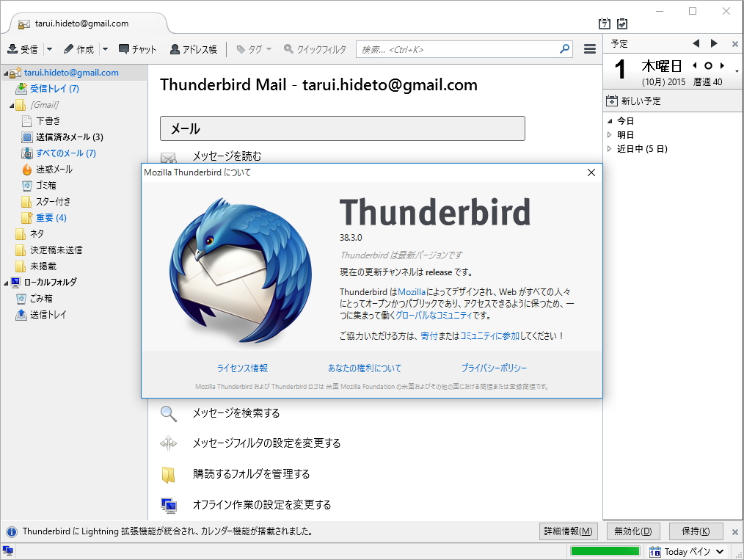Viewport: 744px width, 560px height.
Task: Open the Lightning tasks tab icon
Action: tap(623, 24)
